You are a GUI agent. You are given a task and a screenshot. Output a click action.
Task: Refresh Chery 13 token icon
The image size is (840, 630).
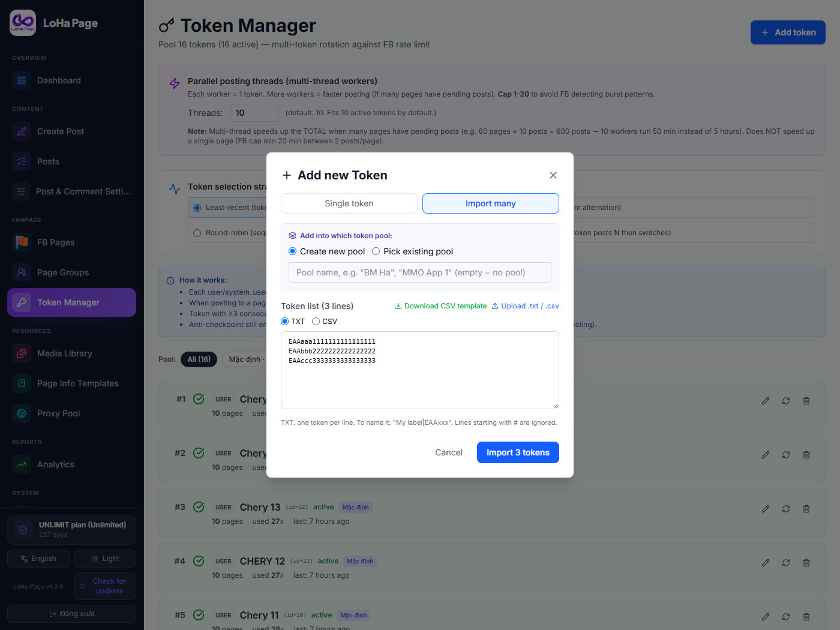coord(786,509)
